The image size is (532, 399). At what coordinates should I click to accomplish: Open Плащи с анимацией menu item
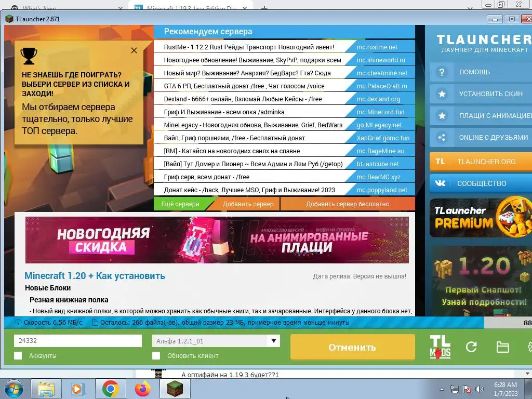pos(481,116)
